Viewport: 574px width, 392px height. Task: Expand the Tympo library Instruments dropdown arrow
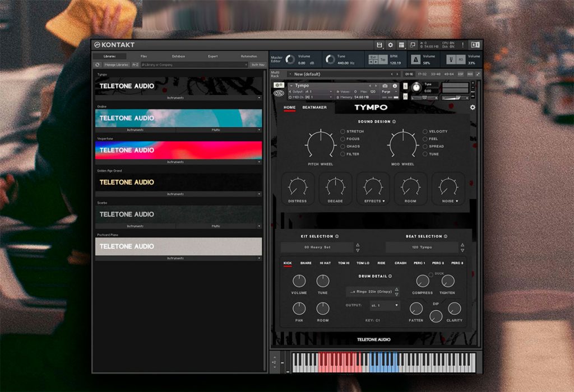pyautogui.click(x=259, y=97)
